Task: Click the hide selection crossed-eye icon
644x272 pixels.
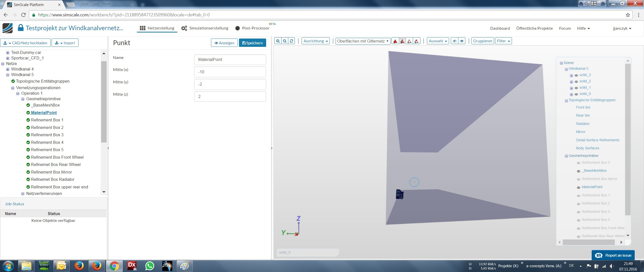Action: click(454, 41)
